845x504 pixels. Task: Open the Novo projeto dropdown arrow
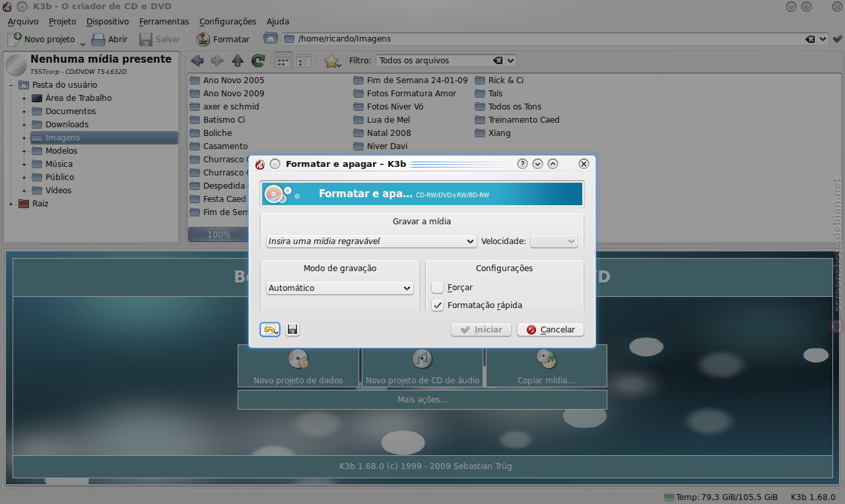83,44
